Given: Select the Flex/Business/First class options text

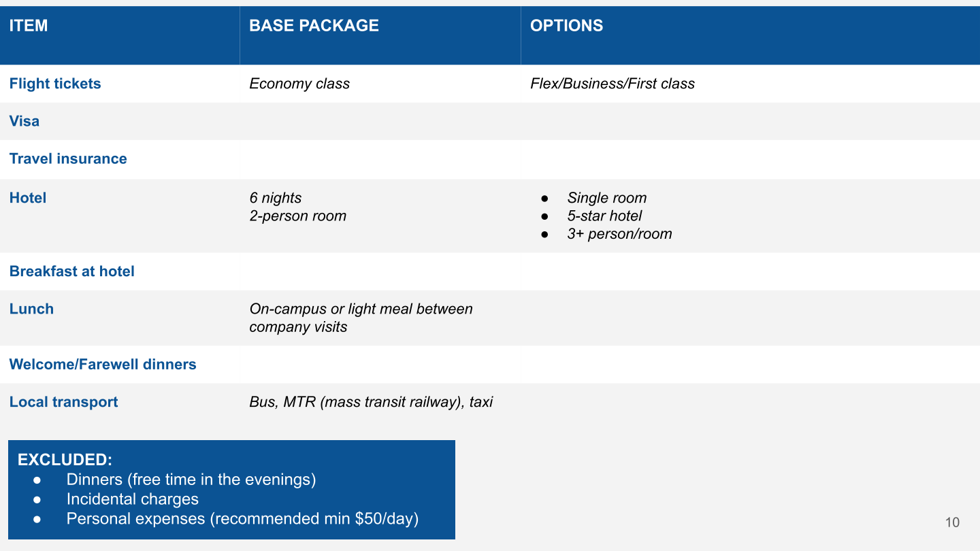Looking at the screenshot, I should click(x=612, y=84).
